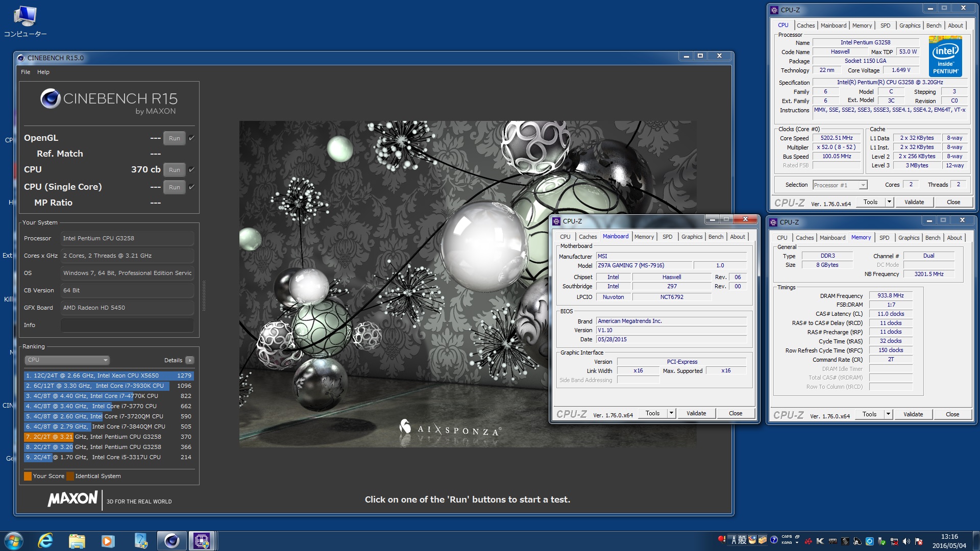Image resolution: width=980 pixels, height=551 pixels.
Task: Select ranking row Intel Core i7-3930K CPU
Action: tap(109, 386)
